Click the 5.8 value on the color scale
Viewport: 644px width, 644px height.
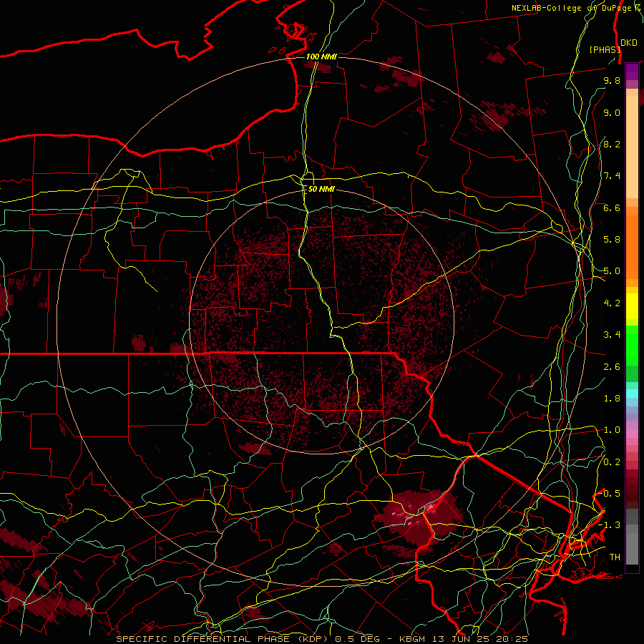click(612, 240)
